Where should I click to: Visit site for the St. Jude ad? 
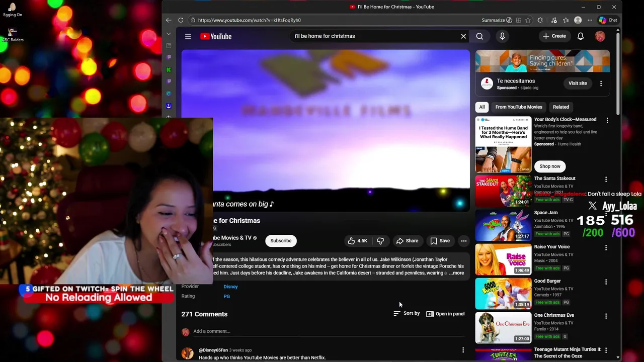[x=578, y=83]
